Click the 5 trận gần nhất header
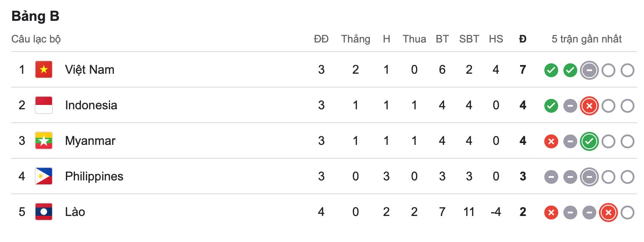The width and height of the screenshot is (644, 242). click(587, 39)
